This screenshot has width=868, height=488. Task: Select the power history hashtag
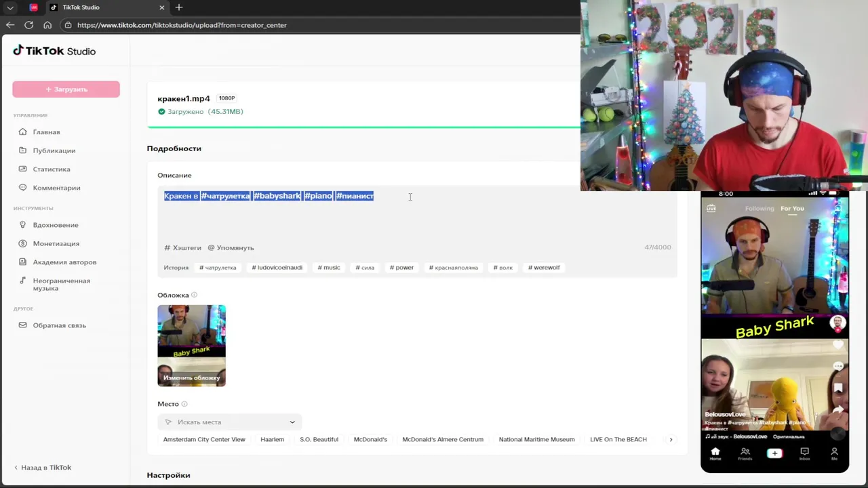point(401,268)
